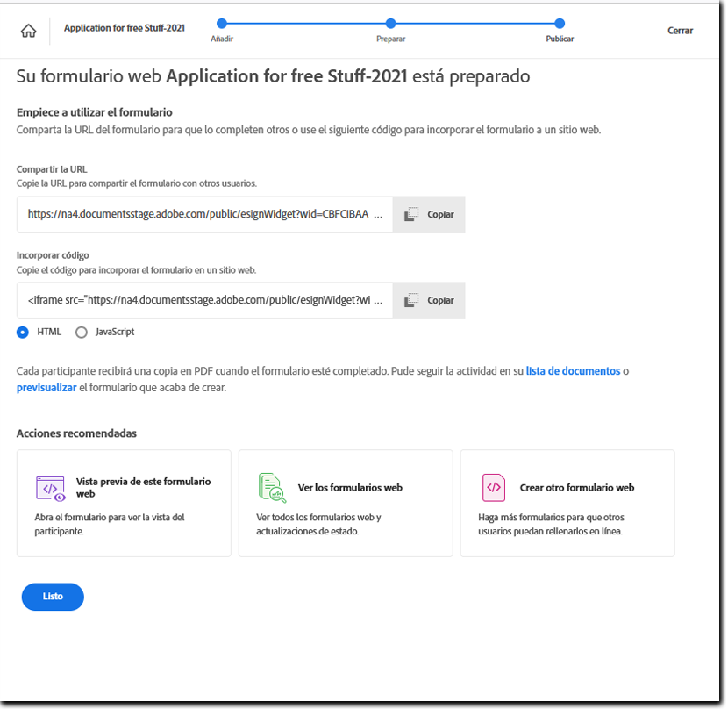Click the copy icon beside the form URL
Viewport: 728px width, 709px height.
(x=410, y=214)
